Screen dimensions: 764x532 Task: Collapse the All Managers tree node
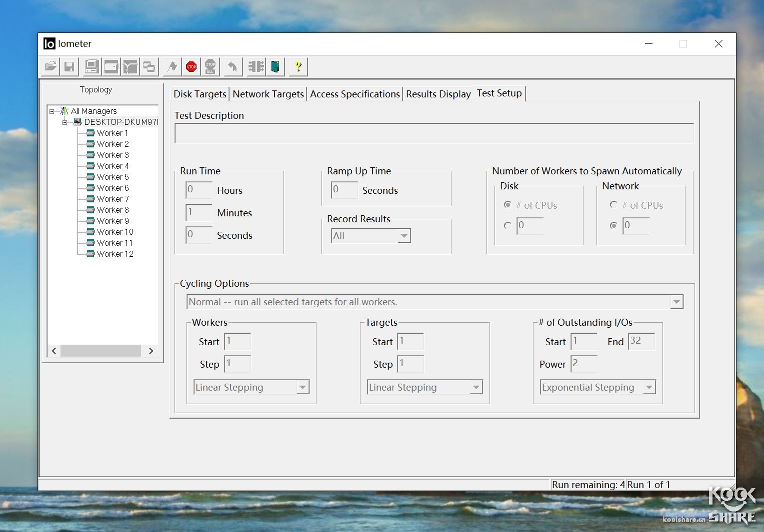click(52, 111)
